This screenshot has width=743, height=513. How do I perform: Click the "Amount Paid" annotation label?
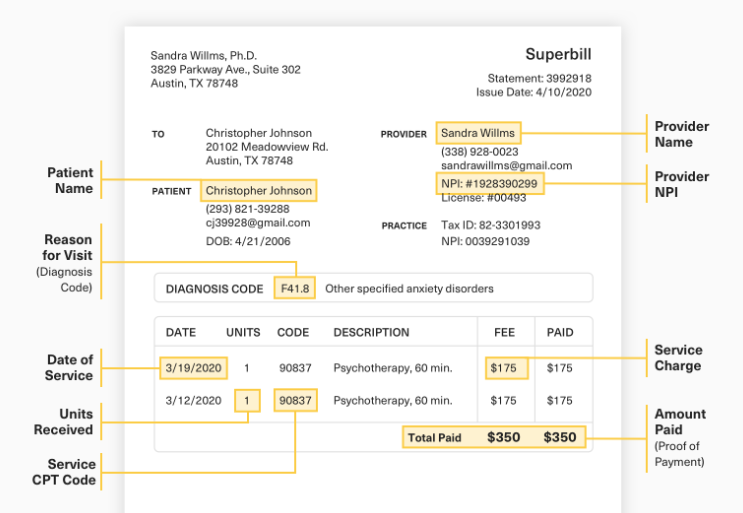click(680, 422)
